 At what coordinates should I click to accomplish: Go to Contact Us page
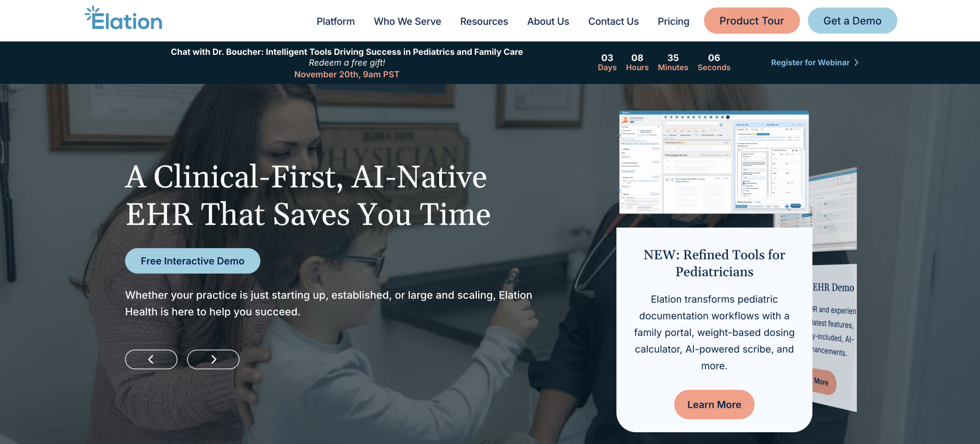613,21
